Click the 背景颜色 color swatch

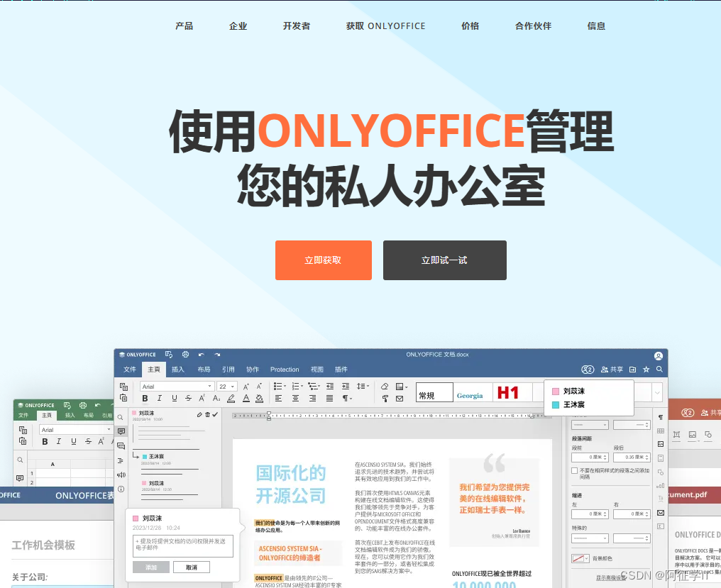(x=579, y=558)
